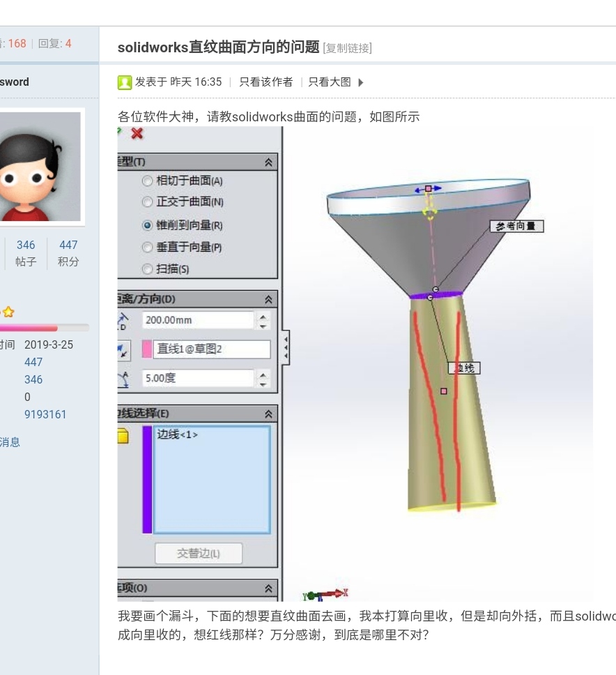
Task: Select the 相切于曲面(A) radio option
Action: pyautogui.click(x=147, y=181)
